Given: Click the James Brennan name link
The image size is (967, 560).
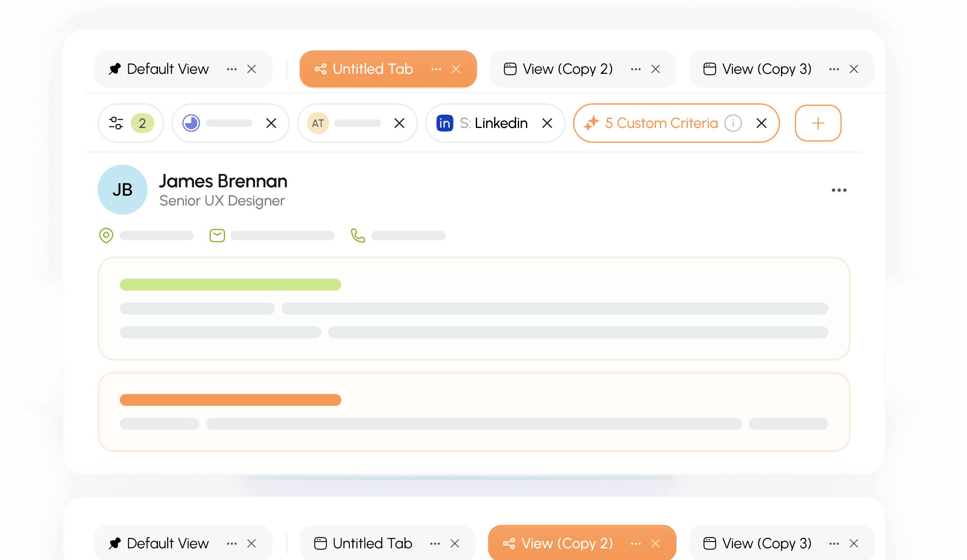Looking at the screenshot, I should 223,181.
